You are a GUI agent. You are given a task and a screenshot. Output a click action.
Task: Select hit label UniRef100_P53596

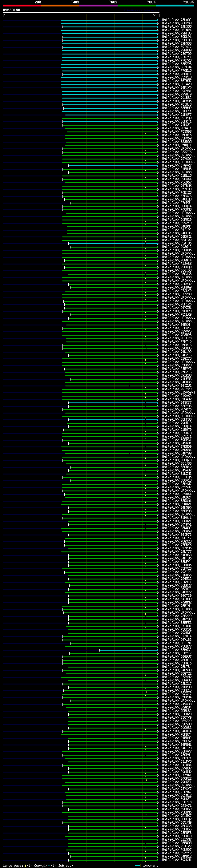point(176,132)
